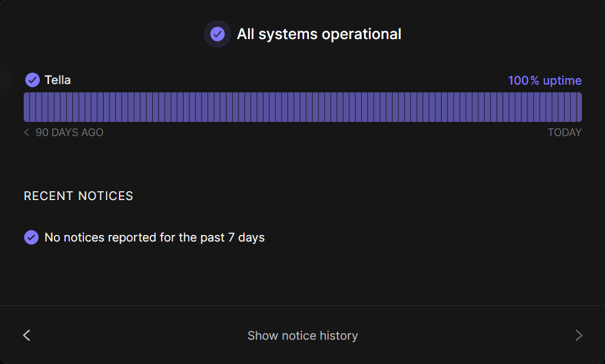Click the checkmark icon beside Tella
The image size is (605, 364).
(33, 80)
